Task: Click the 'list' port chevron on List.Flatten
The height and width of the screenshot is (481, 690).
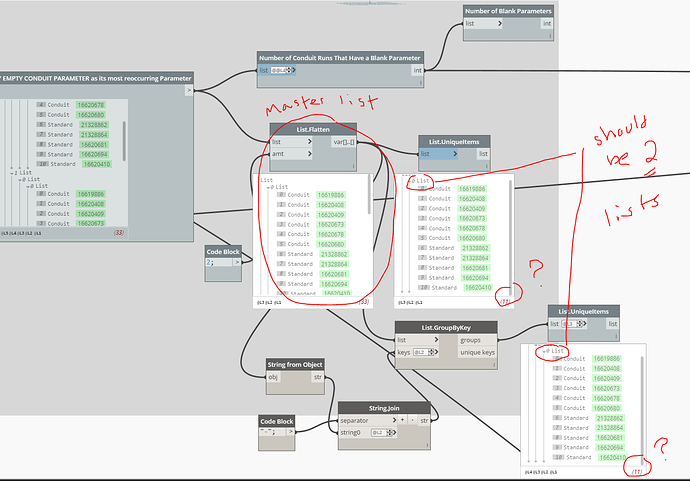Action: pos(309,142)
